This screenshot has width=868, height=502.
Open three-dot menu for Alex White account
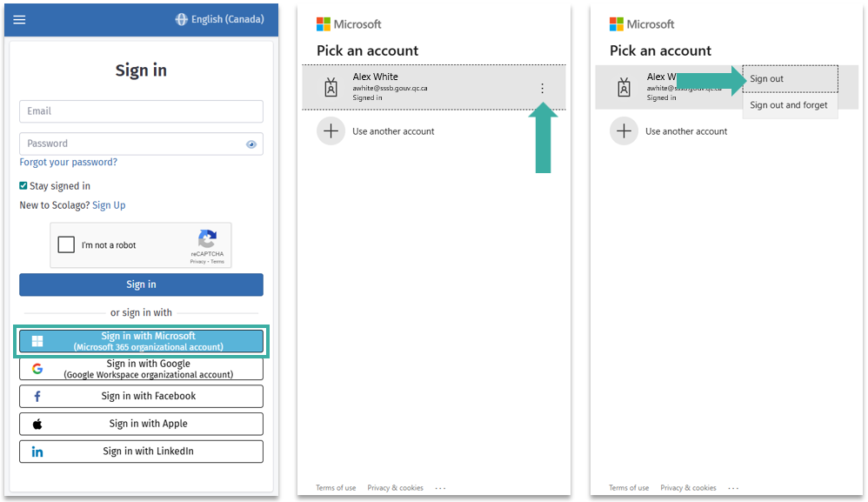tap(543, 88)
